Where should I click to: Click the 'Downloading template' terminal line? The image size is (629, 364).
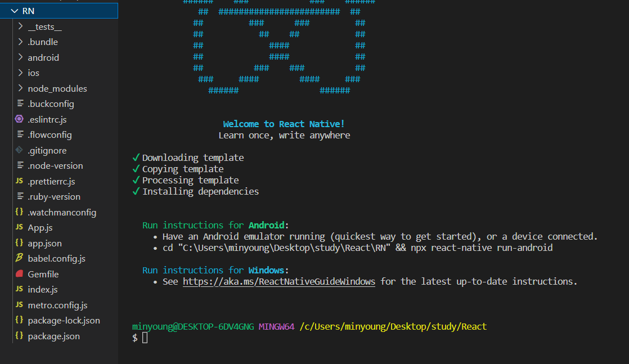click(x=193, y=158)
